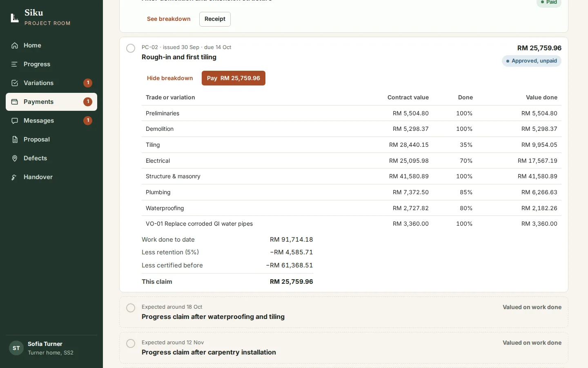Screen dimensions: 588x368
Task: Select the PC-02 claim circle marker
Action: coord(131,48)
